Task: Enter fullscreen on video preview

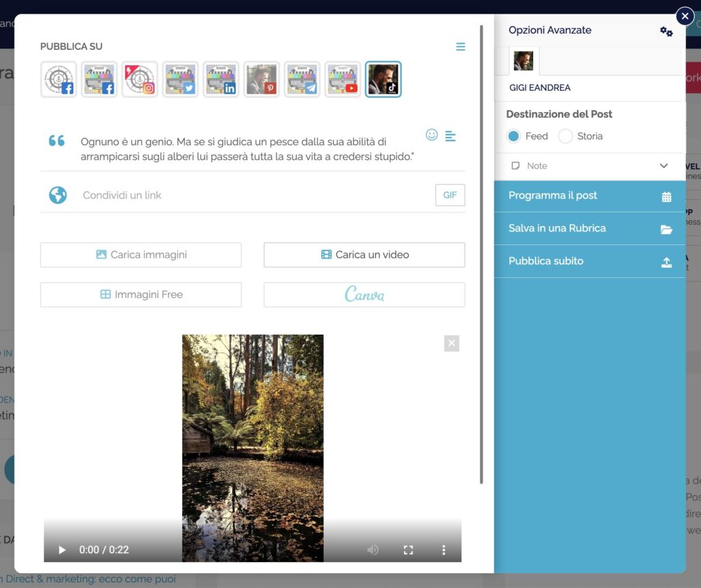Action: coord(409,550)
